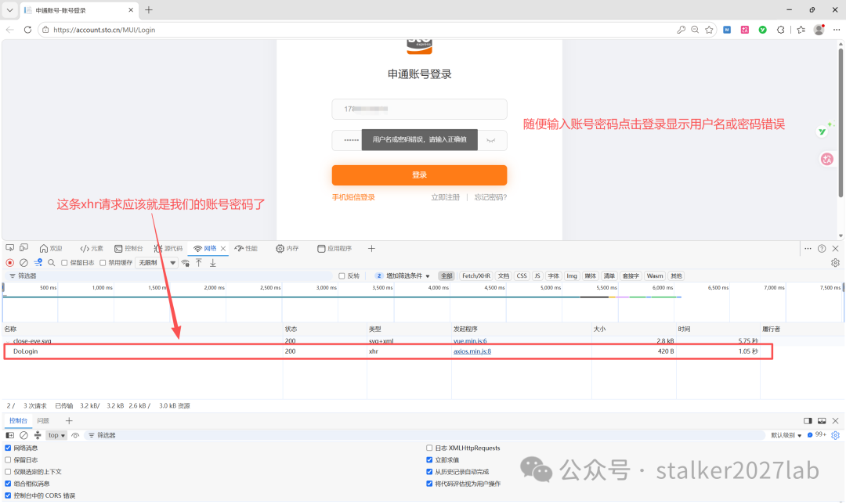
Task: Open console settings gear icon
Action: [x=835, y=435]
